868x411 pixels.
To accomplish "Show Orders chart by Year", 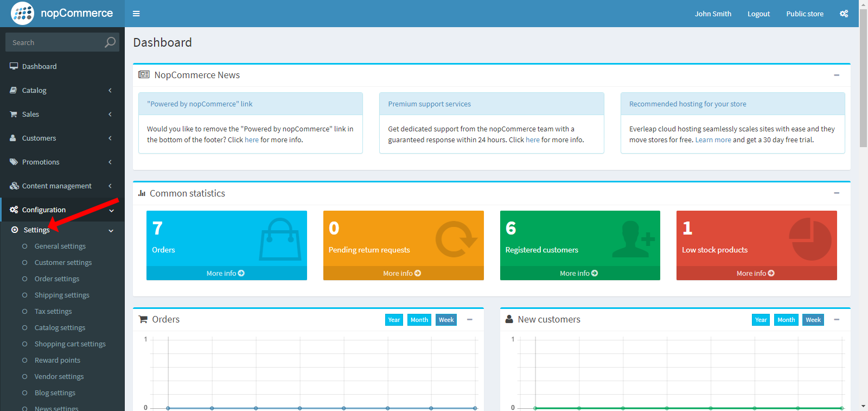I will 394,320.
